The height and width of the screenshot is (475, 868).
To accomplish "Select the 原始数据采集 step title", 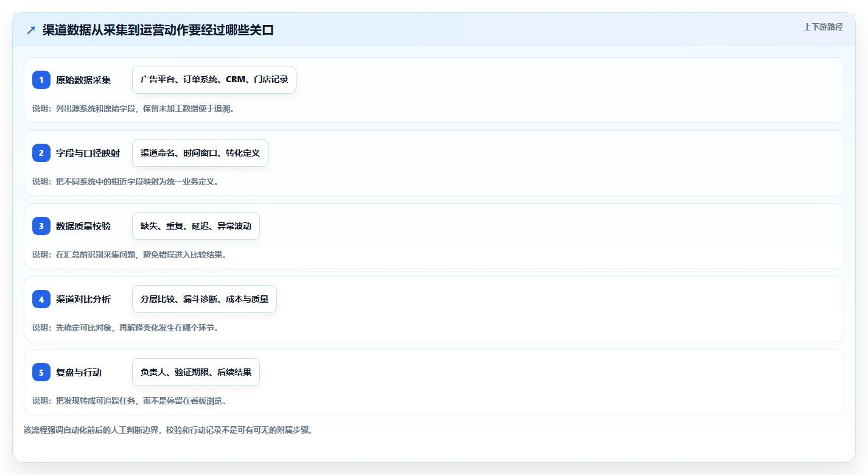I will pyautogui.click(x=83, y=80).
